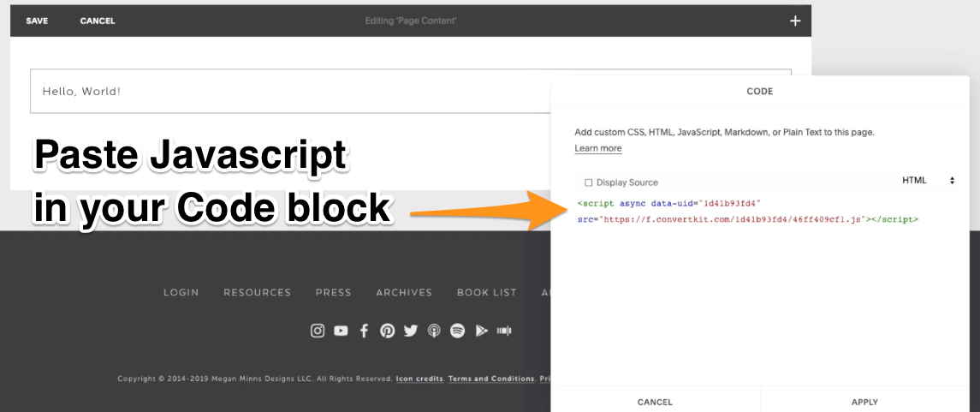
Task: Open the Apple Podcasts icon
Action: 434,331
